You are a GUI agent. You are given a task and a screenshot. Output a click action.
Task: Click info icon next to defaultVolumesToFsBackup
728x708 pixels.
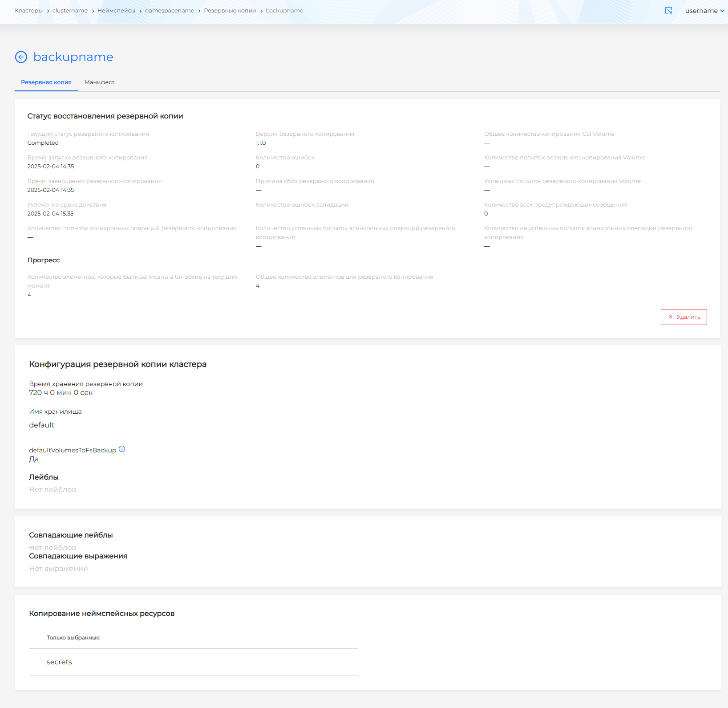tap(122, 449)
